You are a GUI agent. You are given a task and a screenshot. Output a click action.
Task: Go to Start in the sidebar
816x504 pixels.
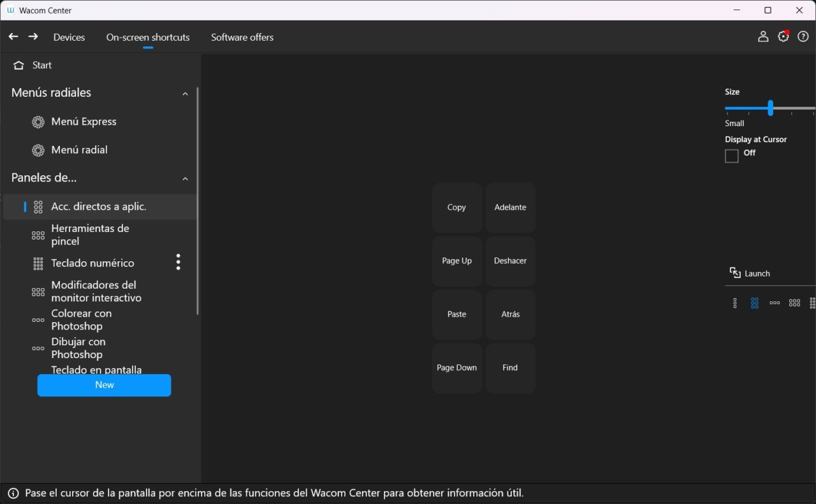[x=41, y=65]
